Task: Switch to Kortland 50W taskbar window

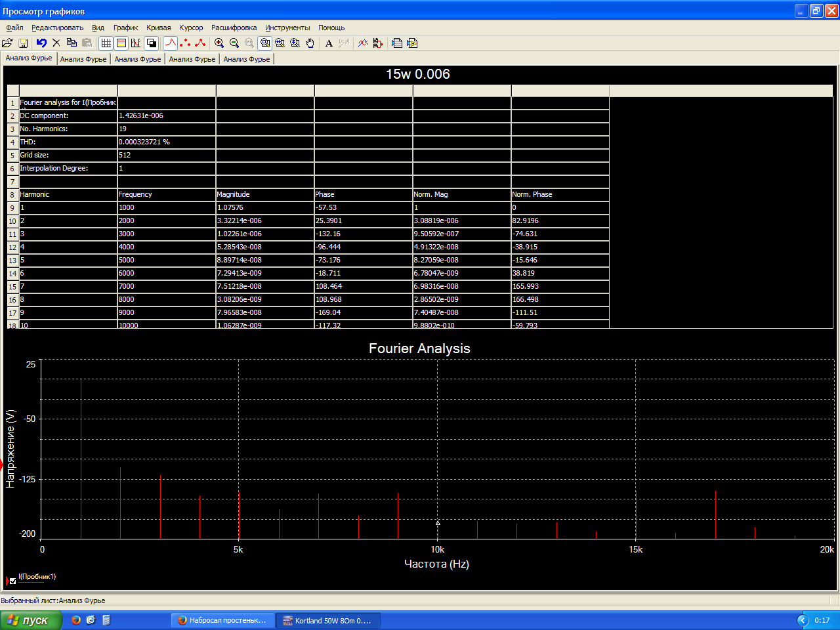Action: (x=328, y=620)
